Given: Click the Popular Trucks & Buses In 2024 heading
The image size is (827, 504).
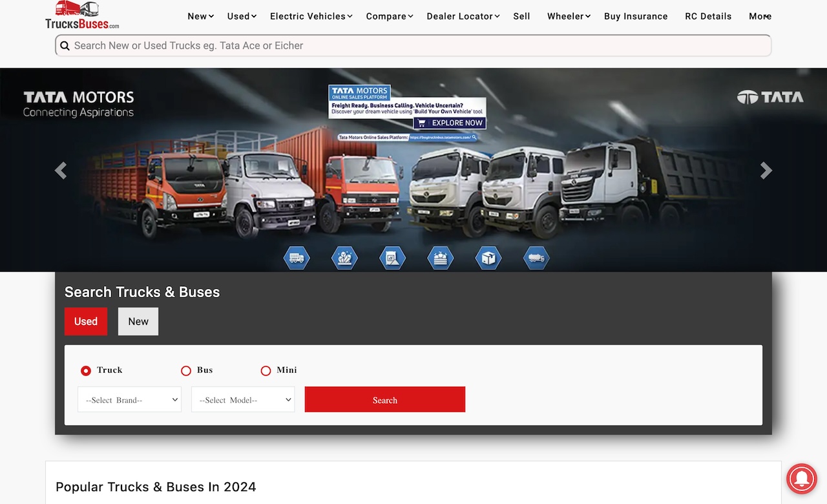Looking at the screenshot, I should pyautogui.click(x=156, y=487).
